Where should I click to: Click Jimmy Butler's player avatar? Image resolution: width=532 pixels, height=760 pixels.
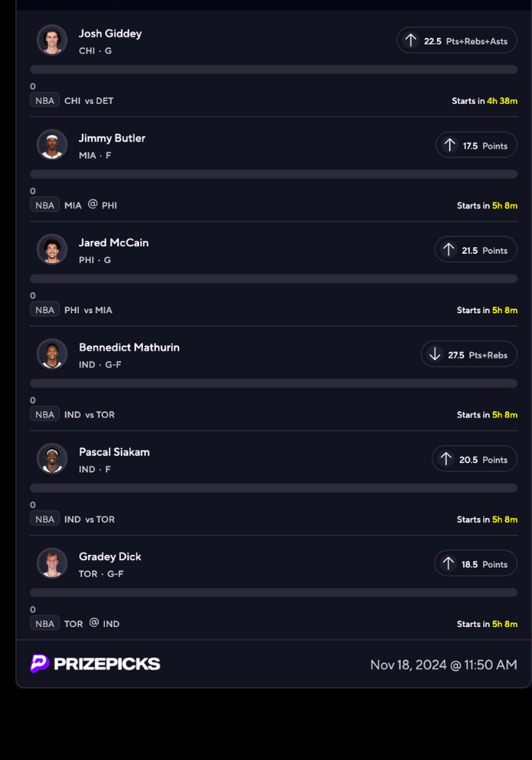pyautogui.click(x=52, y=144)
